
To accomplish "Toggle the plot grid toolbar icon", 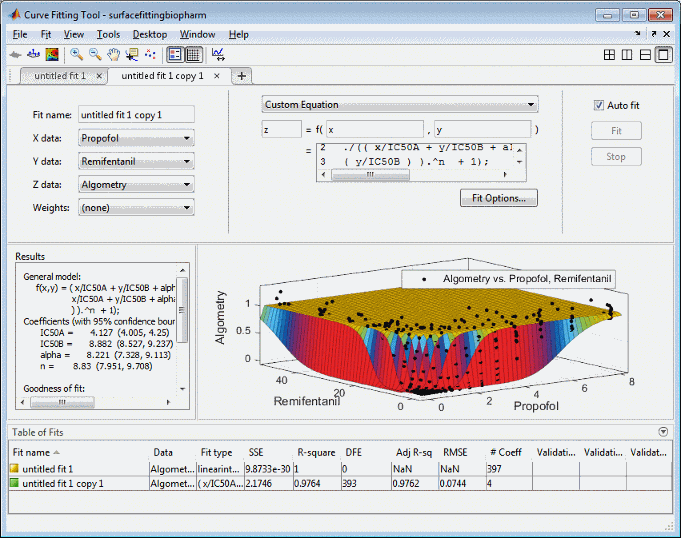I will (x=193, y=54).
